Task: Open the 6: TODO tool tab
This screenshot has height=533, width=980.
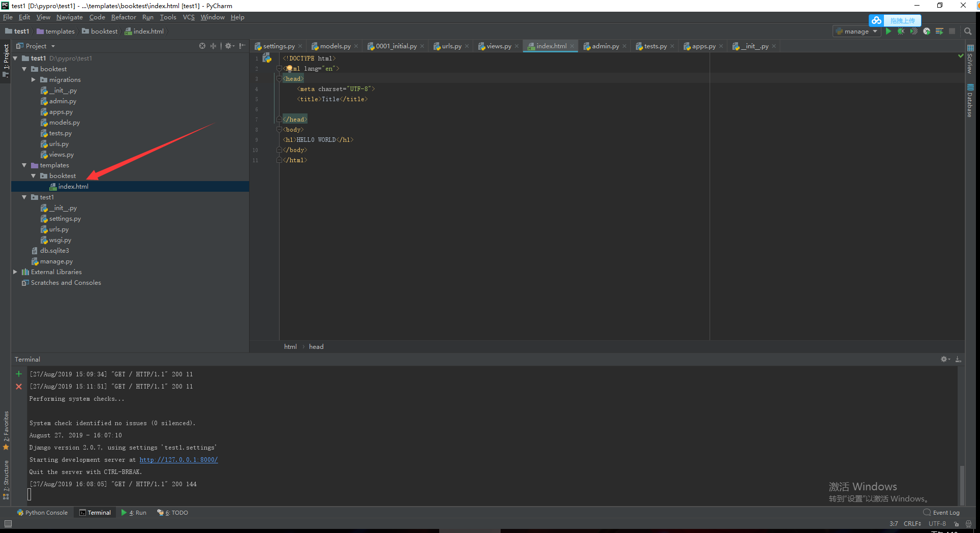Action: (x=173, y=513)
